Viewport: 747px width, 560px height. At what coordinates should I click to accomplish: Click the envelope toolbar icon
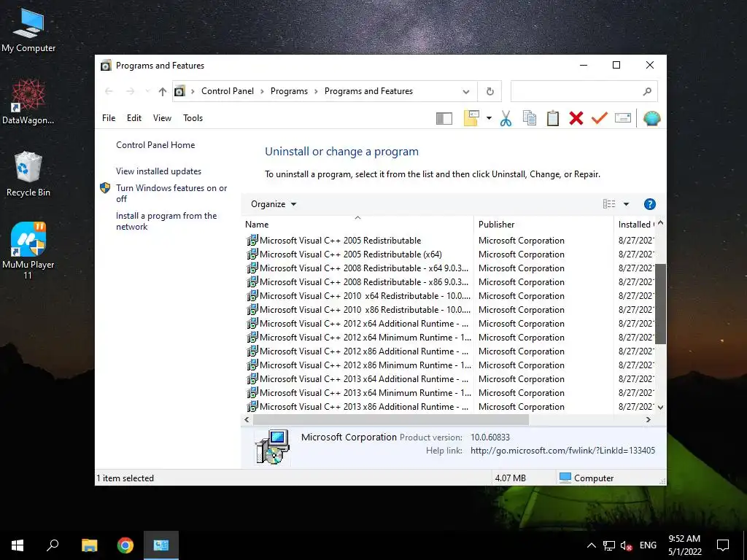(x=623, y=117)
